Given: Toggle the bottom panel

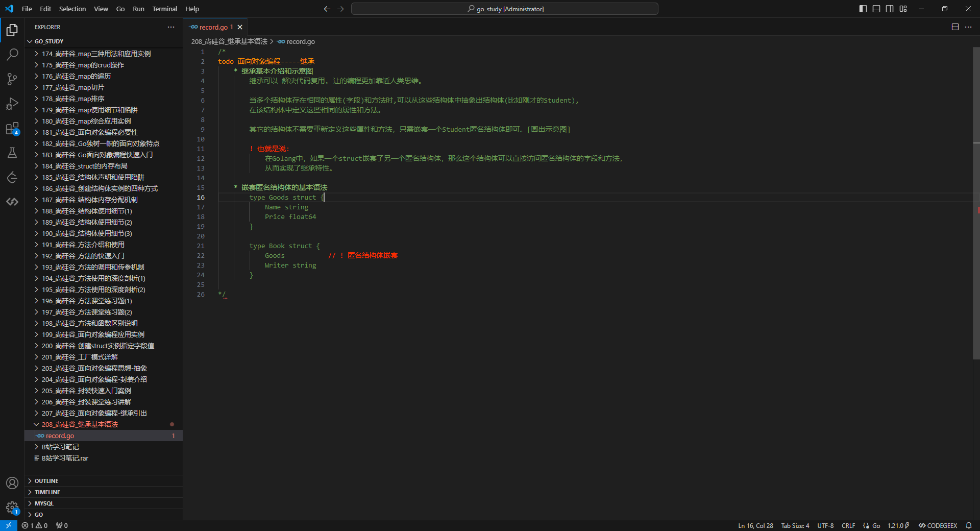Looking at the screenshot, I should (876, 9).
